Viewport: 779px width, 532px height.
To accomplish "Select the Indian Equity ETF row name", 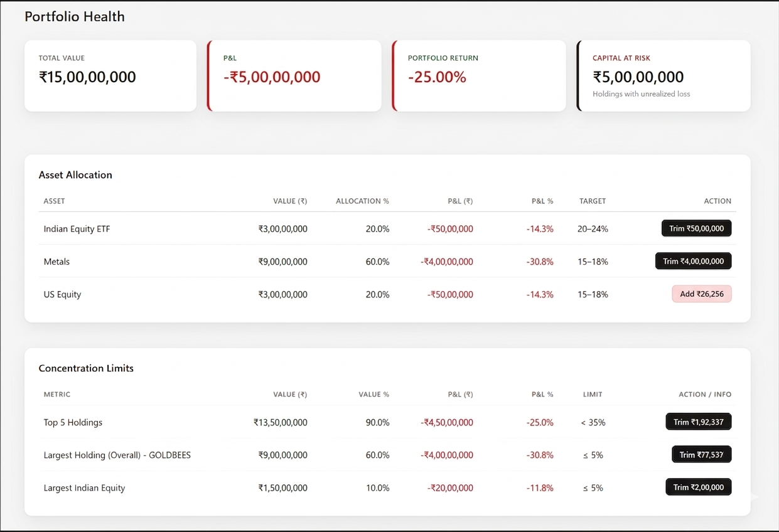I will (77, 229).
